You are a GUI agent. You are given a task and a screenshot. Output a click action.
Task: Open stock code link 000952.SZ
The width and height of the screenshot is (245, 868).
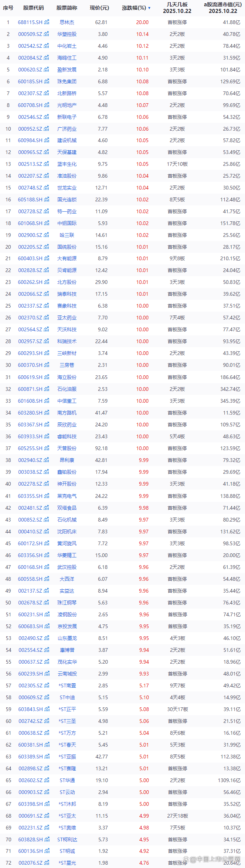(x=30, y=129)
